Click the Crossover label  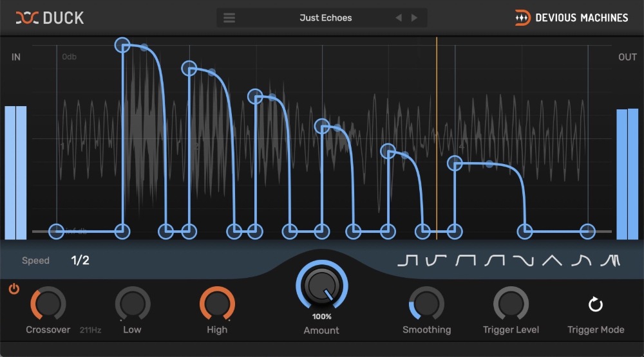[48, 329]
